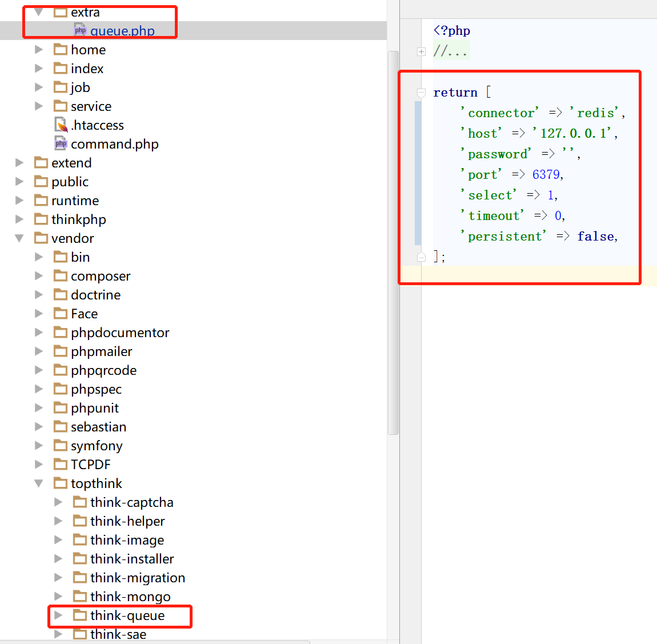
Task: Click the runtime folder icon
Action: 41,200
